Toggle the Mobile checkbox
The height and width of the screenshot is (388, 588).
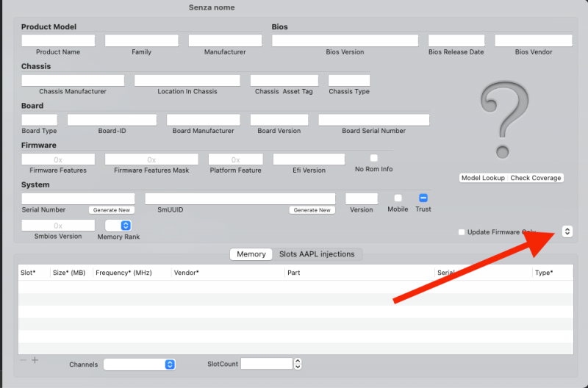pos(398,198)
